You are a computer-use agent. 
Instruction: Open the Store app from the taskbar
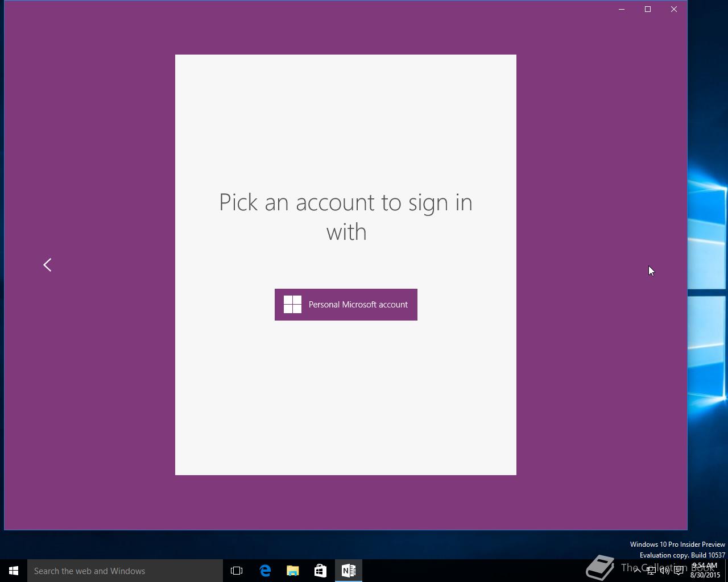[x=321, y=571]
